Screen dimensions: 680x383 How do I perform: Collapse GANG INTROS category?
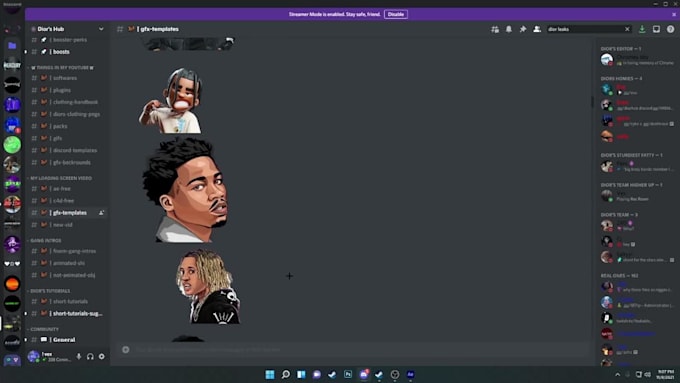click(x=45, y=240)
